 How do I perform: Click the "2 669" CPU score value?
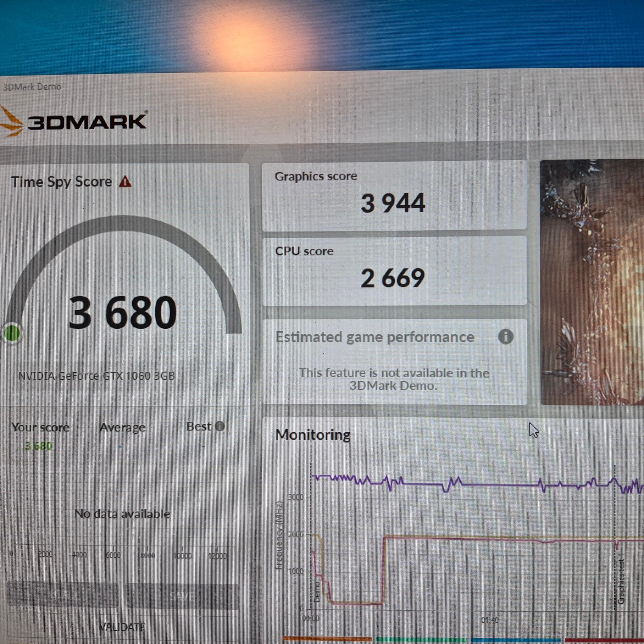[x=393, y=278]
